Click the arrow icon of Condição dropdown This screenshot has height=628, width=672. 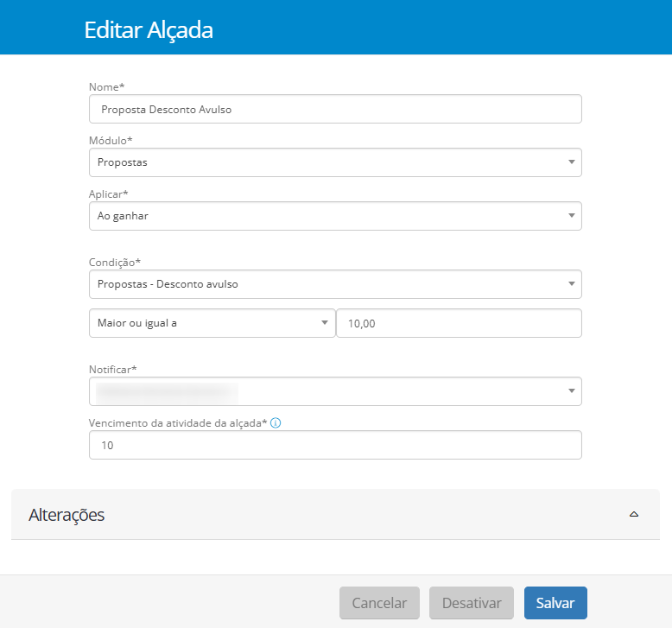(x=571, y=283)
